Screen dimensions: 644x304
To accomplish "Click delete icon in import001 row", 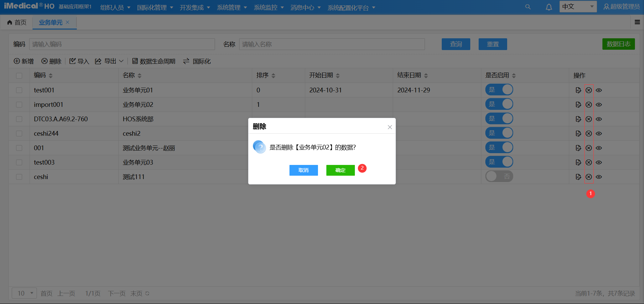I will coord(589,104).
